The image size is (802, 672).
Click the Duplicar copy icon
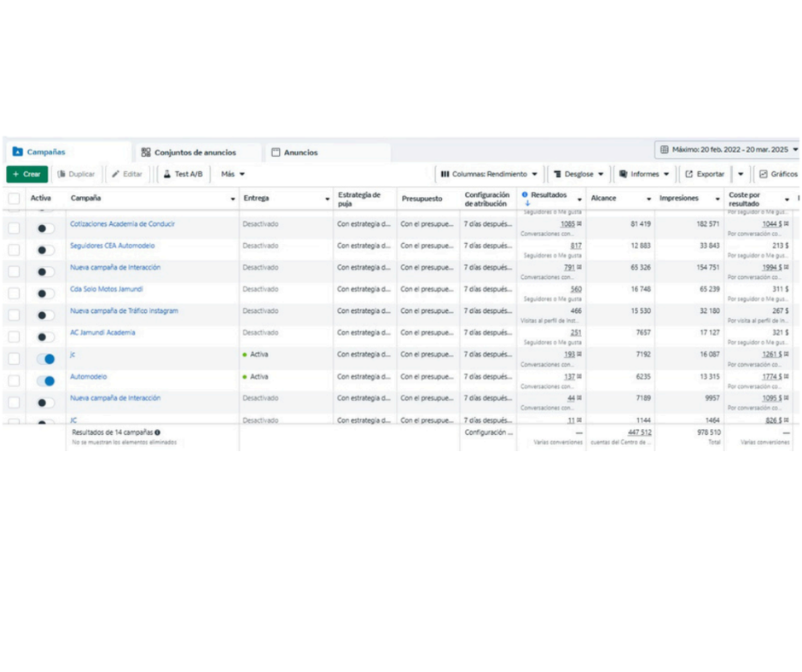61,174
